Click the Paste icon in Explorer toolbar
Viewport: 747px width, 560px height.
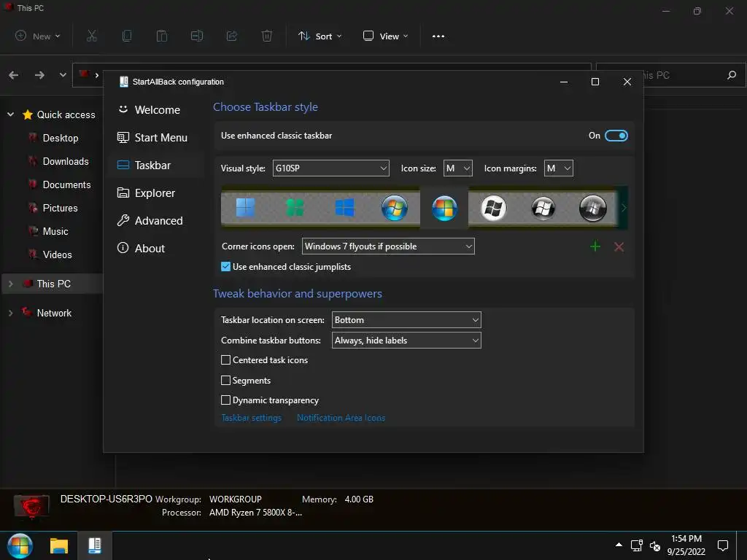point(162,36)
